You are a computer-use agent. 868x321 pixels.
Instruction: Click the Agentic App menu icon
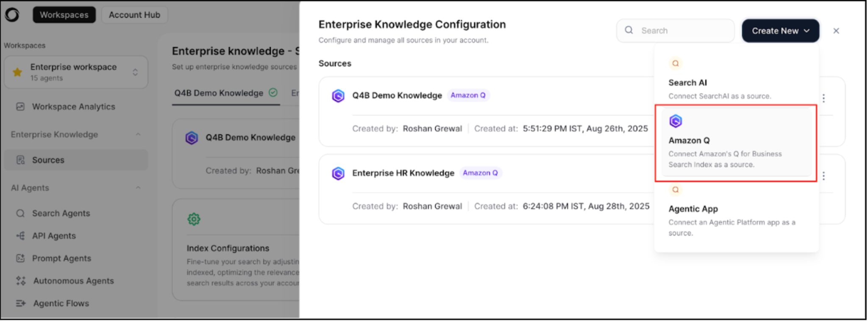pyautogui.click(x=676, y=190)
